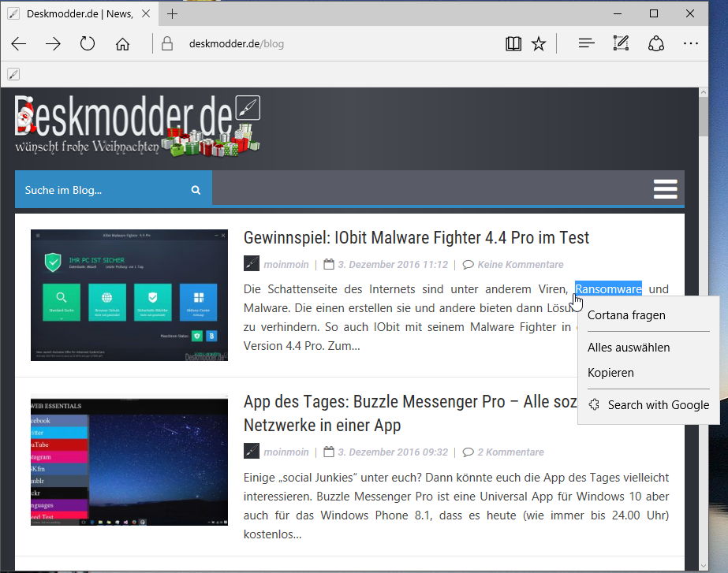Click the date 3. Dezember 2016 11:12
The height and width of the screenshot is (573, 728).
coord(393,265)
